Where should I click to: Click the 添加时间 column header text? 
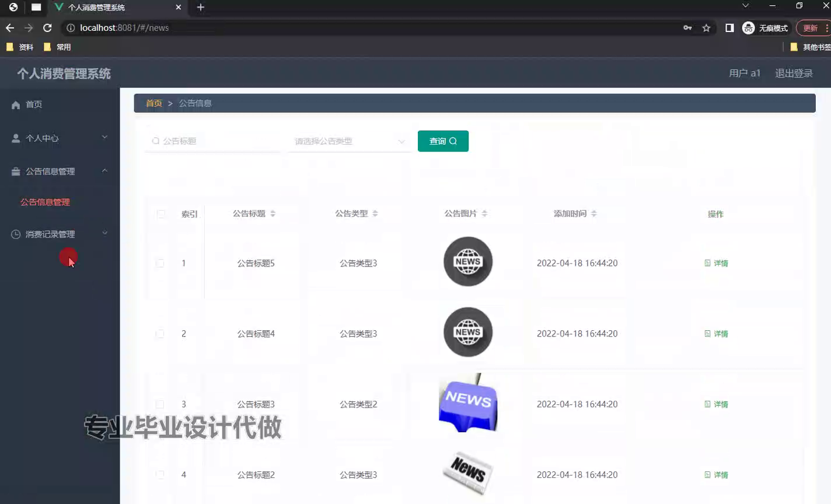click(x=570, y=214)
